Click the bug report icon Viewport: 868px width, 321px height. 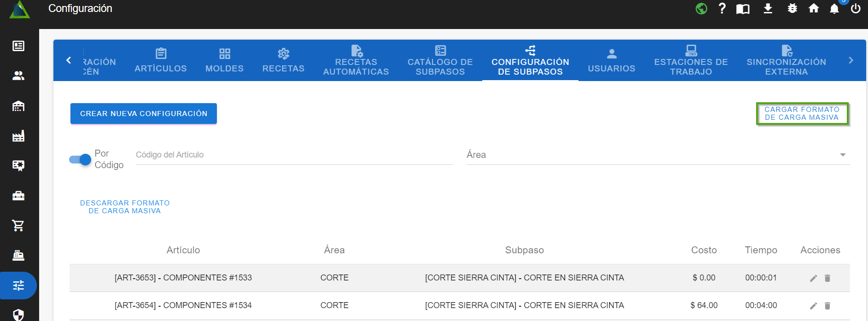[x=792, y=8]
